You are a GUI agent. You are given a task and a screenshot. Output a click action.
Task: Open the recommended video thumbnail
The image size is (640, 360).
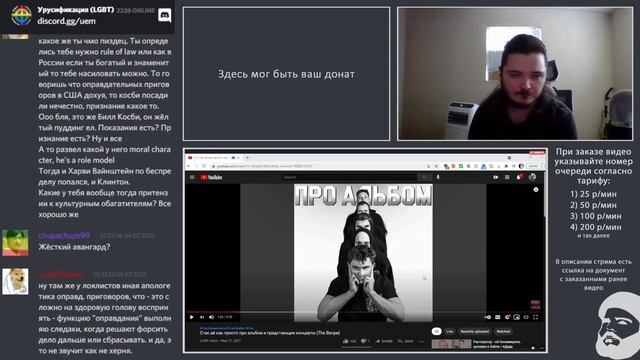pyautogui.click(x=451, y=344)
